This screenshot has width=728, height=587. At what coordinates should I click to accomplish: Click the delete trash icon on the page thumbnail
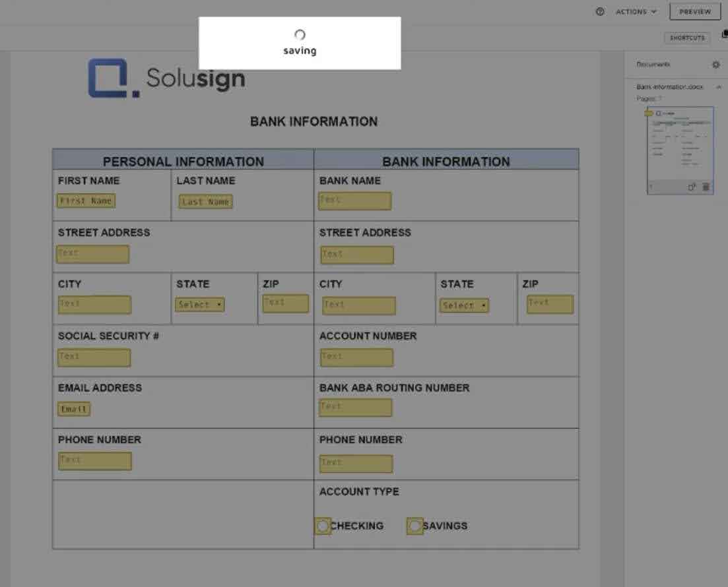tap(706, 186)
